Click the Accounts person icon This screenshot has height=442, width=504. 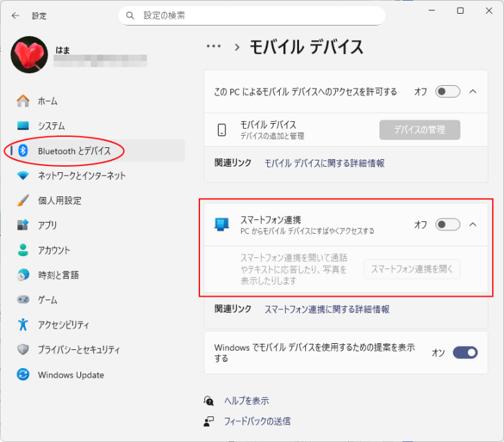[23, 250]
